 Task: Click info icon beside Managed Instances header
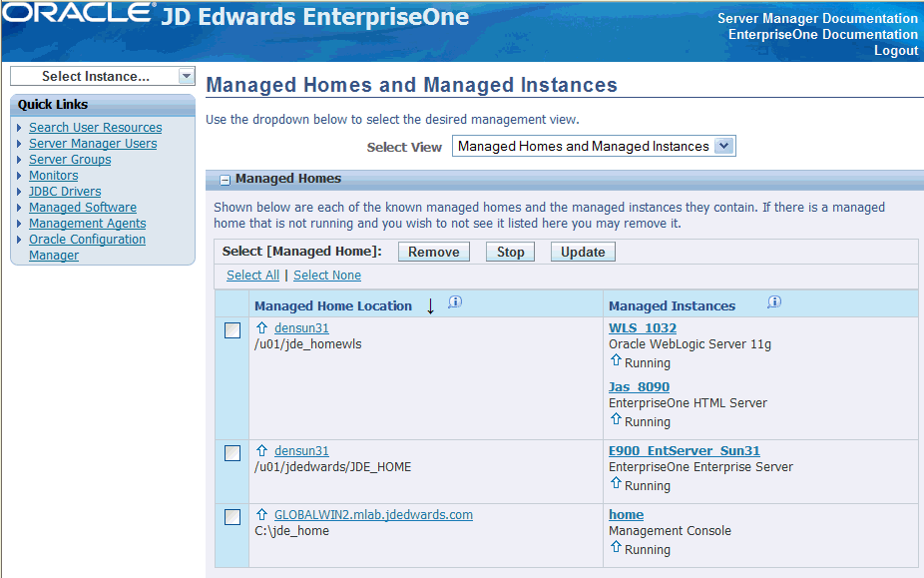774,301
